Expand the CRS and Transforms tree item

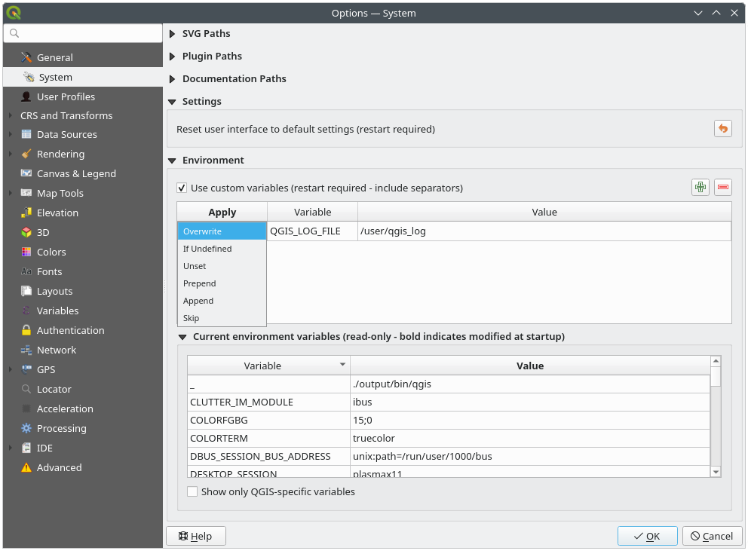point(10,115)
